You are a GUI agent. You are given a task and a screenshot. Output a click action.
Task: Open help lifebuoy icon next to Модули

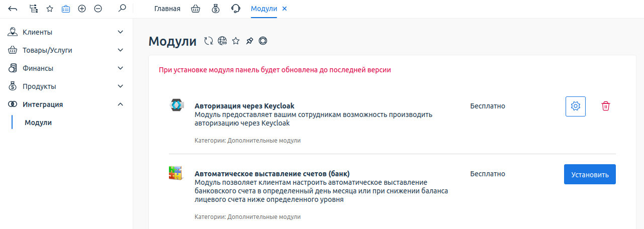coord(262,41)
